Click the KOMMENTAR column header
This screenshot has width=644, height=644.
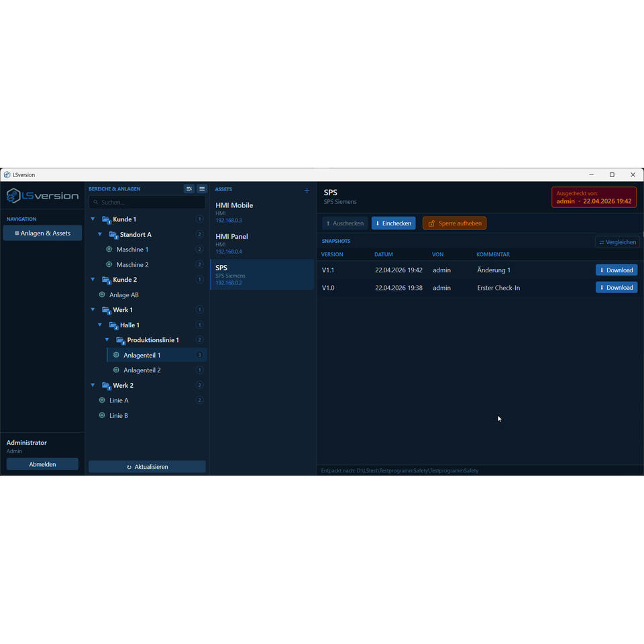[x=493, y=254]
